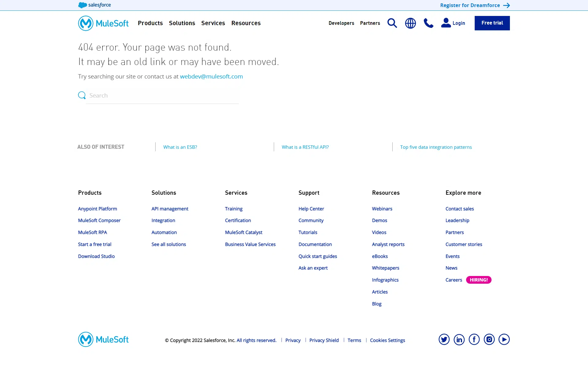Screen dimensions: 588x368
Task: Open Customer stories footer link
Action: pyautogui.click(x=464, y=244)
